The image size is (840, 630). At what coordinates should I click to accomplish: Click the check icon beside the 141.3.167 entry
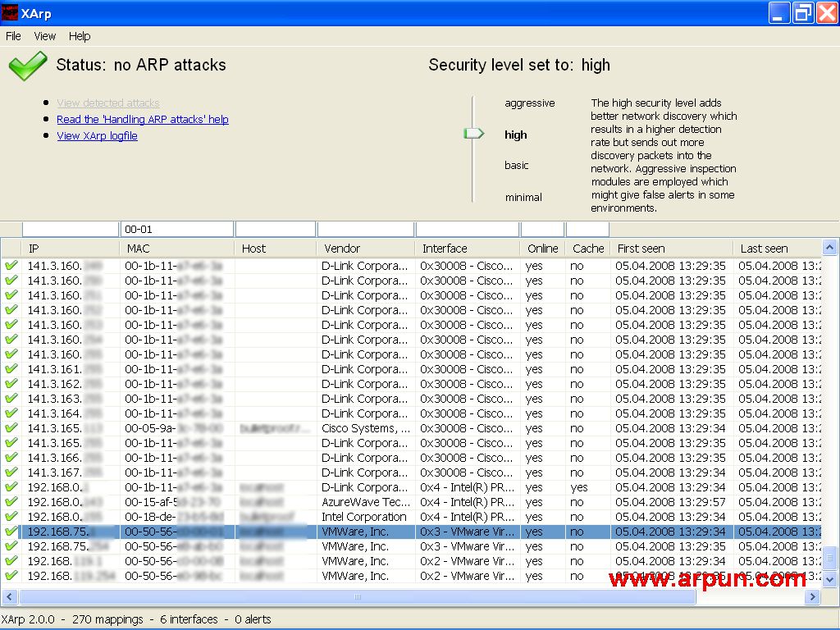11,472
